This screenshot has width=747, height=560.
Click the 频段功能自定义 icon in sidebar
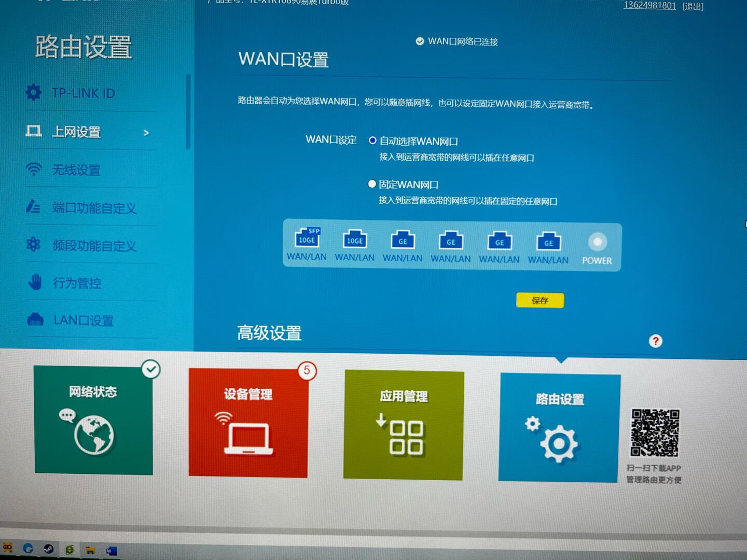[x=33, y=244]
